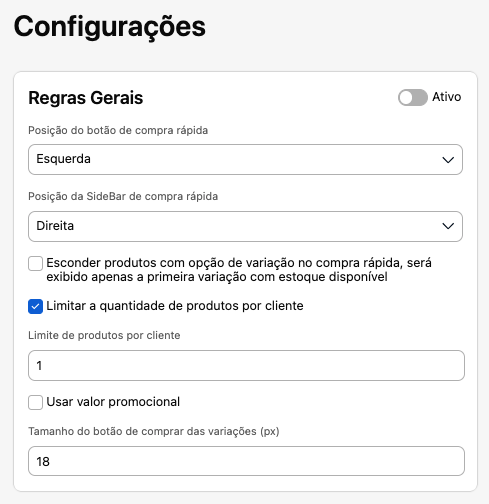Click 'Limitar a quantidade de produtos por cliente' text
489x504 pixels.
[x=175, y=306]
